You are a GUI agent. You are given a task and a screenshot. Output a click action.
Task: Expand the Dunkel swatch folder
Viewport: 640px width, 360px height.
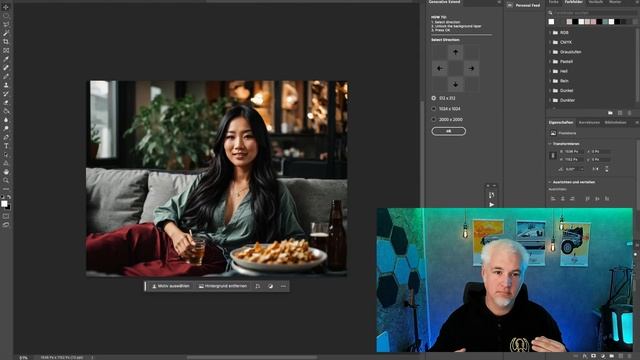click(550, 91)
